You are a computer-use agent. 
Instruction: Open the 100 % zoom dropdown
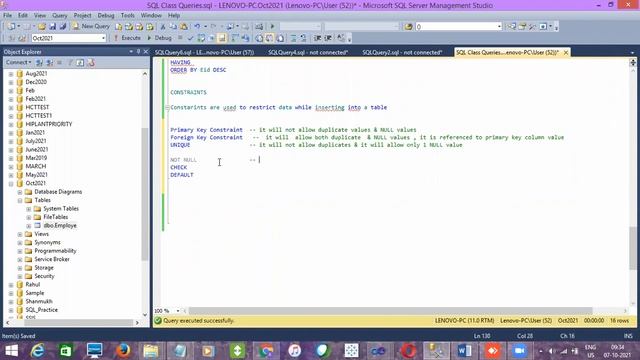click(177, 311)
